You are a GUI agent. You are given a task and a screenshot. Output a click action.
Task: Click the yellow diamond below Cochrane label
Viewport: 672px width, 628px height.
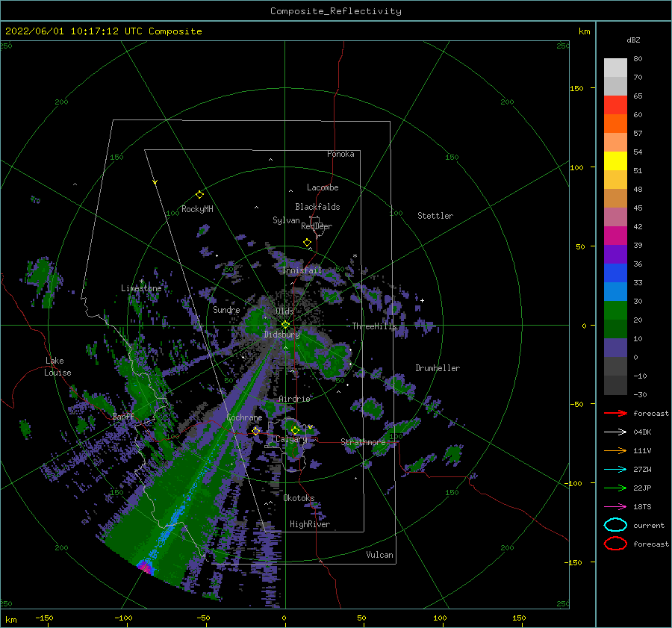(x=256, y=431)
